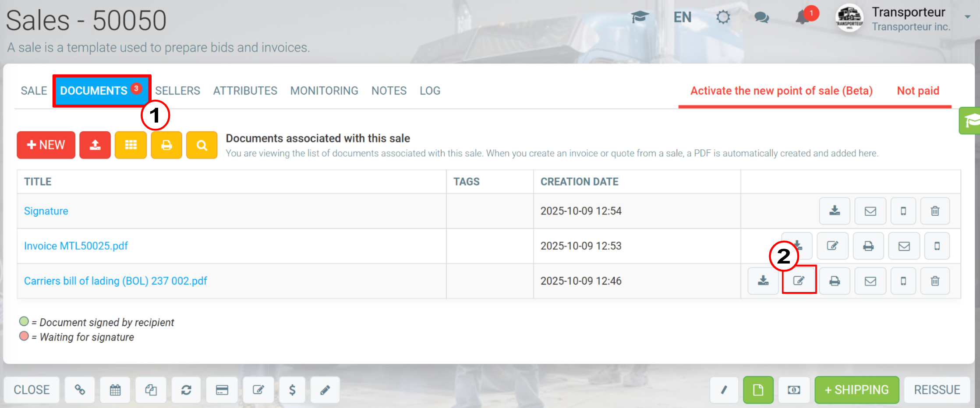Open the green help cap side tab
The width and height of the screenshot is (980, 408).
point(970,120)
